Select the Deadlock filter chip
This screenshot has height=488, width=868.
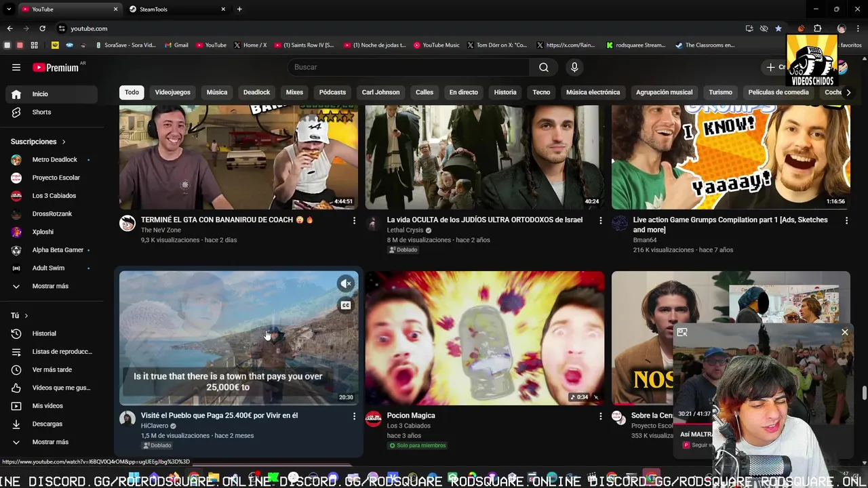click(256, 92)
